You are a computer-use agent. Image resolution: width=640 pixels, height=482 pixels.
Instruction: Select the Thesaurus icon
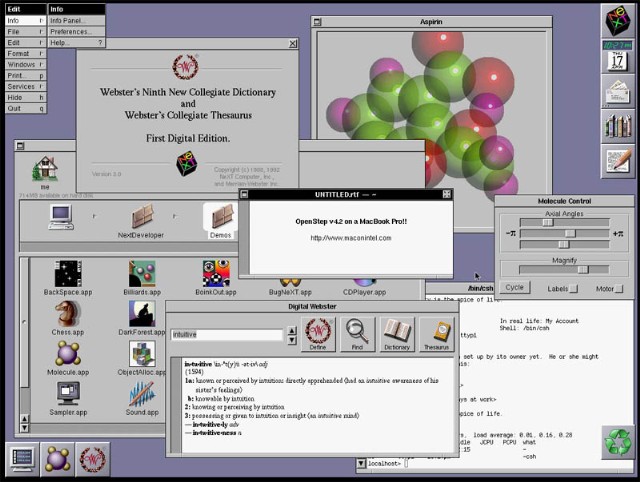coord(436,334)
